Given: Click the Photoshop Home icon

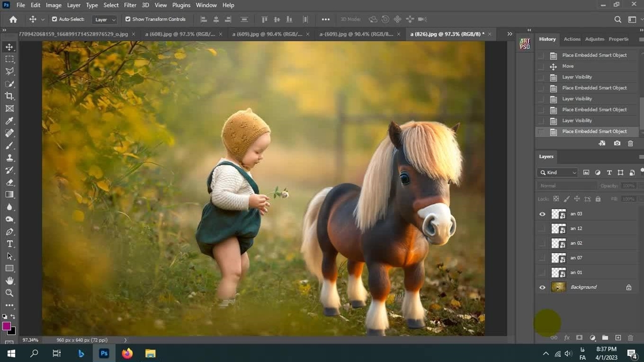Looking at the screenshot, I should tap(13, 19).
